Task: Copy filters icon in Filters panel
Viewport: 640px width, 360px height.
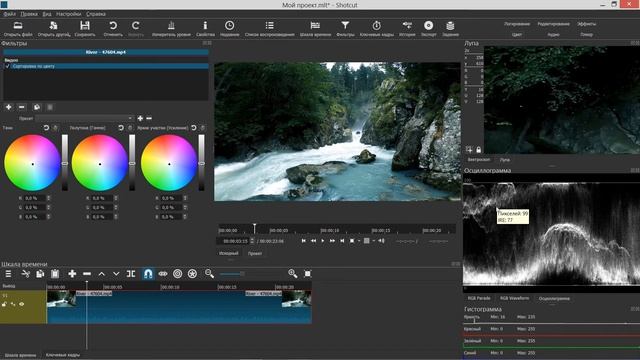Action: 37,107
